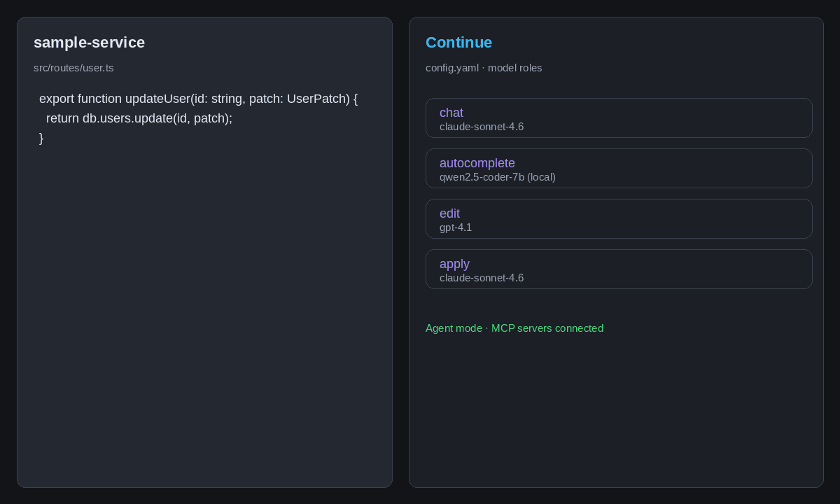Click the 'qwen2.5-coder-7b (local)' model name
This screenshot has height=504, width=840.
point(498,177)
